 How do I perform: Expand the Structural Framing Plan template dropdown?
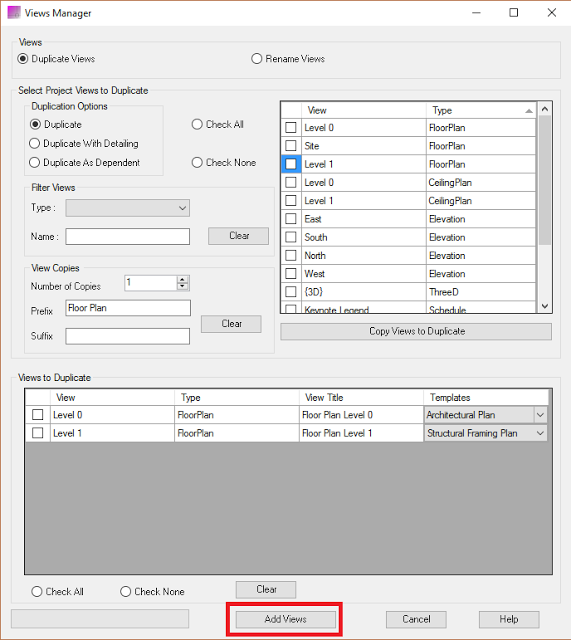(540, 433)
